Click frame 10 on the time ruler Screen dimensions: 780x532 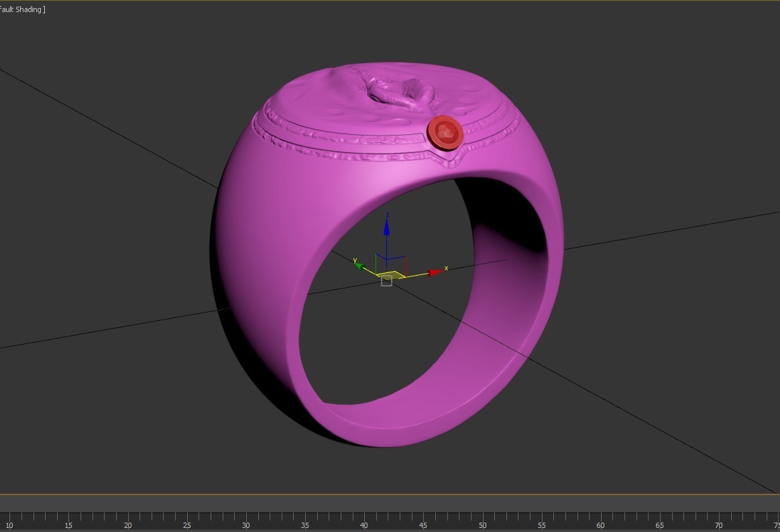coord(9,525)
